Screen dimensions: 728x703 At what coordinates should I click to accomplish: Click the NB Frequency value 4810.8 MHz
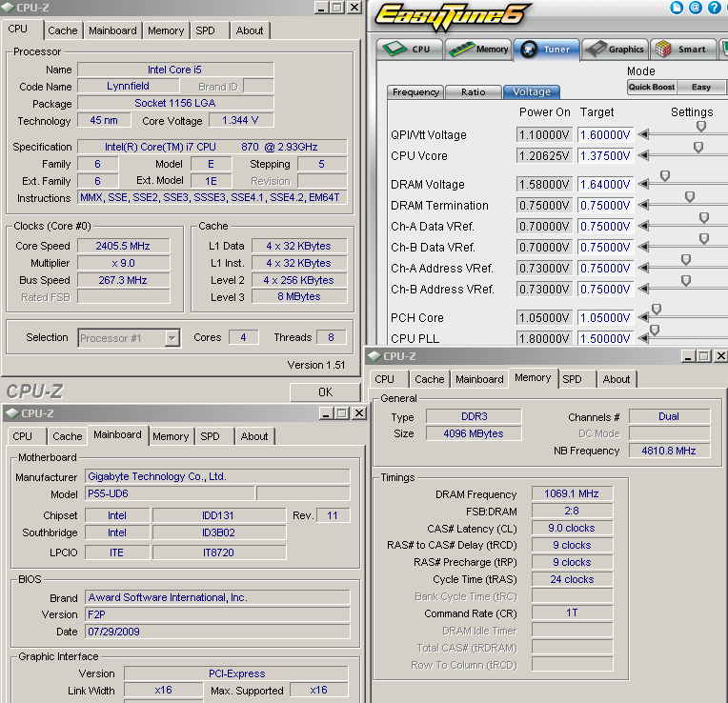point(669,451)
